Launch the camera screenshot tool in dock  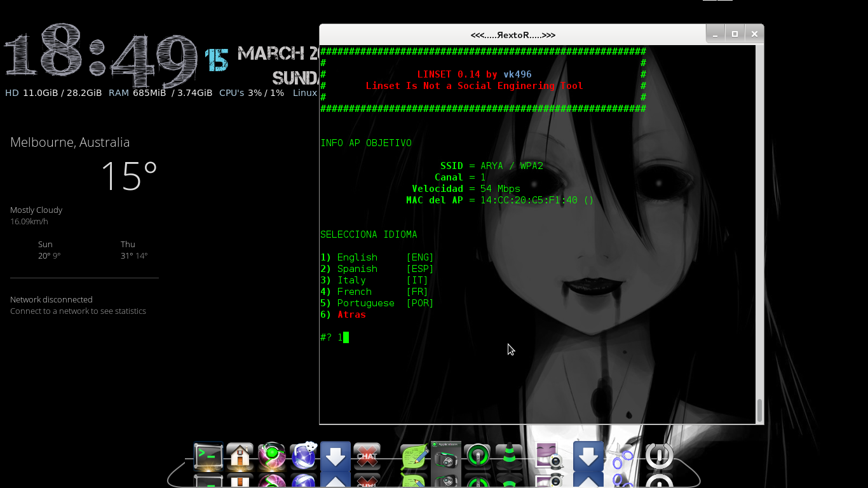pos(446,456)
